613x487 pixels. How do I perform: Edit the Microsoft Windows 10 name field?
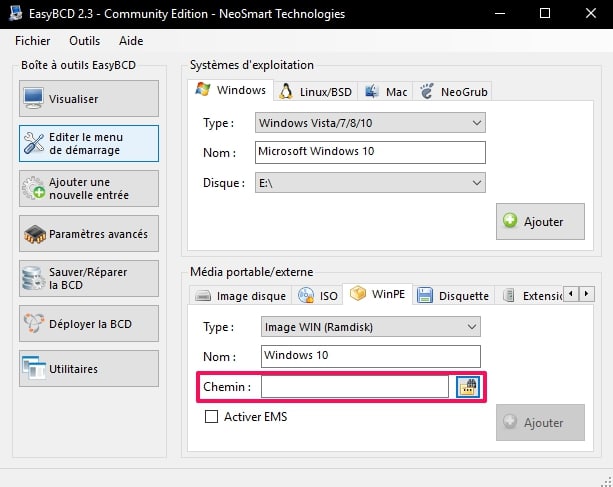(370, 152)
